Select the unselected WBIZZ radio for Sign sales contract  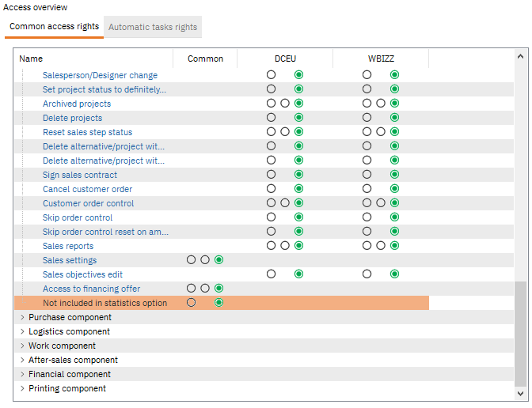(x=367, y=175)
